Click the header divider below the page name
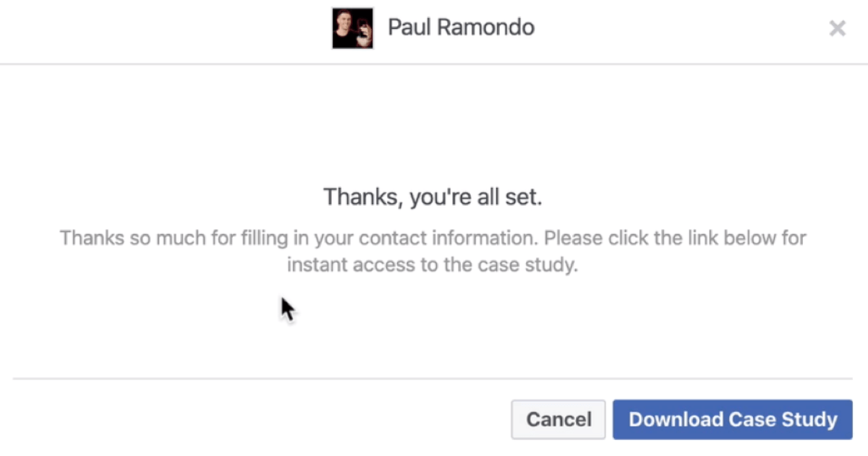 coord(434,64)
